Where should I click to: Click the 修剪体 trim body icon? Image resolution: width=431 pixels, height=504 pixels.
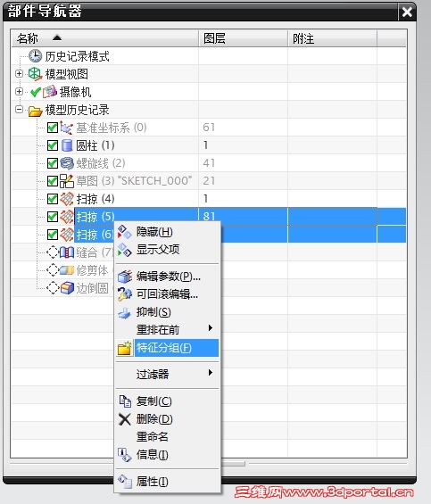coord(67,270)
